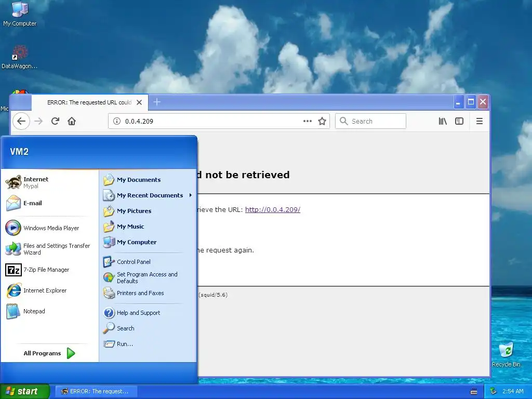The width and height of the screenshot is (532, 399).
Task: Open Set Program Access and Defaults
Action: pyautogui.click(x=148, y=277)
